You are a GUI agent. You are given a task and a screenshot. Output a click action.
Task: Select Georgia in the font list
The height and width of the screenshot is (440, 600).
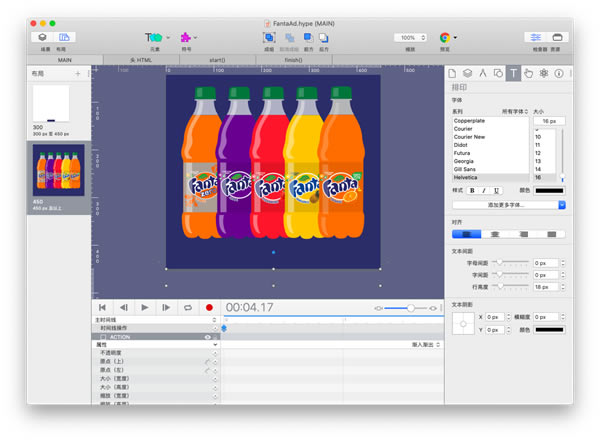466,161
